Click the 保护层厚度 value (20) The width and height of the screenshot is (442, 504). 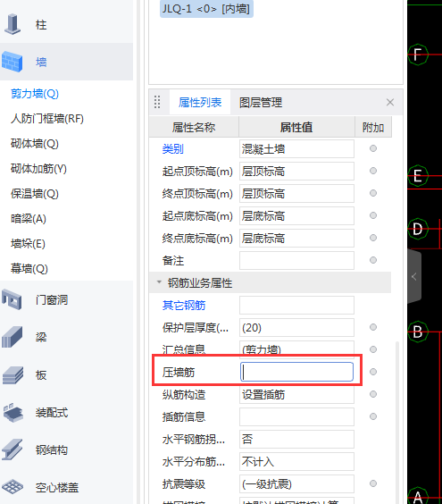point(296,328)
